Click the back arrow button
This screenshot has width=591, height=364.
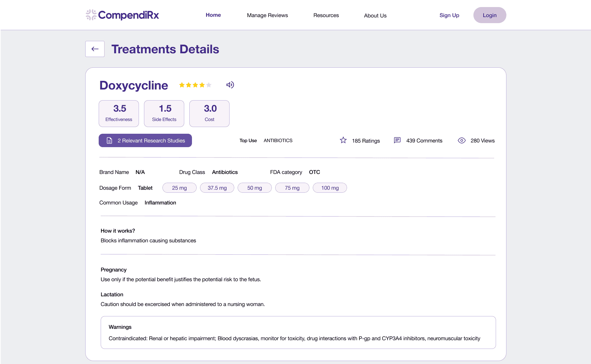coord(95,49)
